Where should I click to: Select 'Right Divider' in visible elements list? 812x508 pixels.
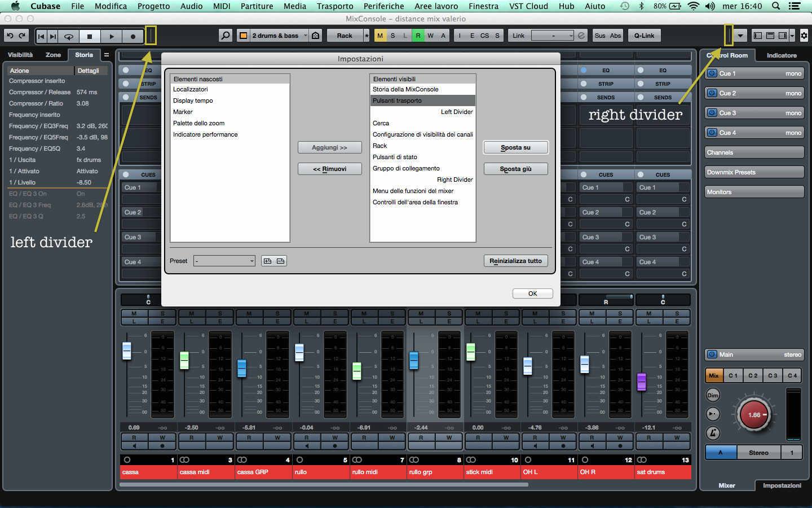pos(423,179)
